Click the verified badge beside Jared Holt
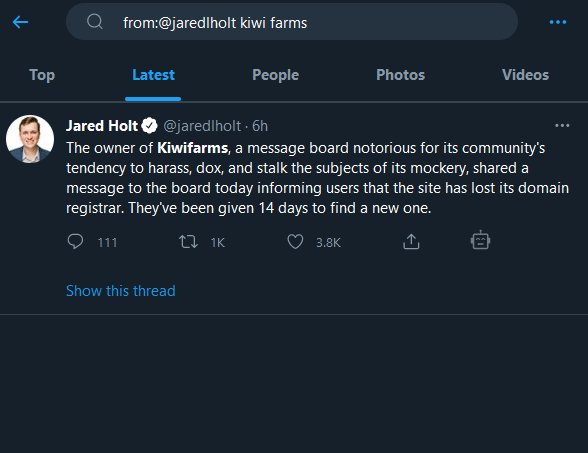The image size is (588, 453). (149, 126)
